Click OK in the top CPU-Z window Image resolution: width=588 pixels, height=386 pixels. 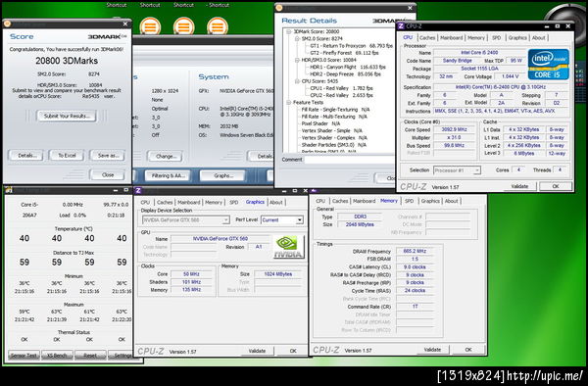556,186
